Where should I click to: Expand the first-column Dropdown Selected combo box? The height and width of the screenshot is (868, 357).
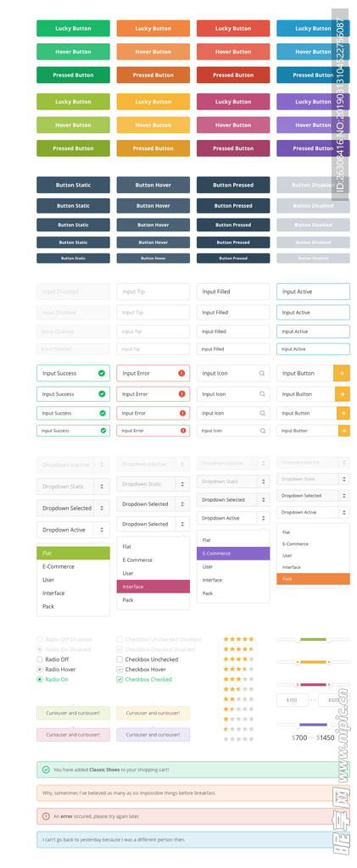pos(73,509)
